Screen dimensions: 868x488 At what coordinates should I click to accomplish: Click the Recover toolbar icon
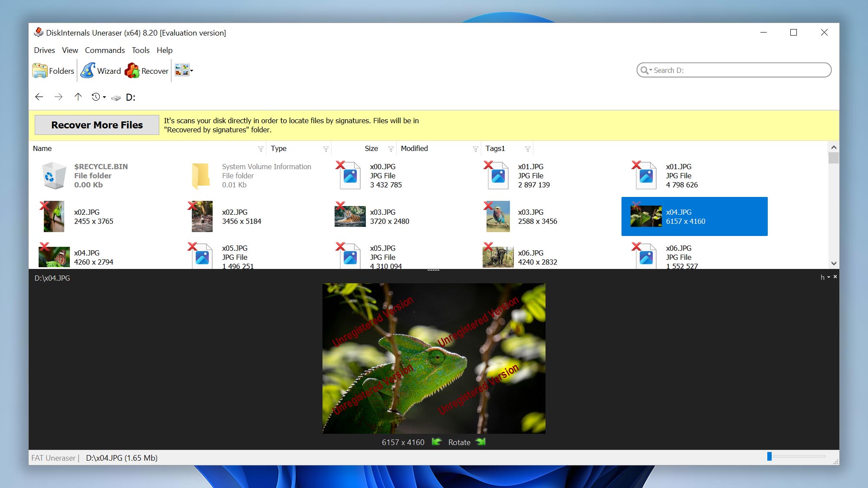(132, 71)
